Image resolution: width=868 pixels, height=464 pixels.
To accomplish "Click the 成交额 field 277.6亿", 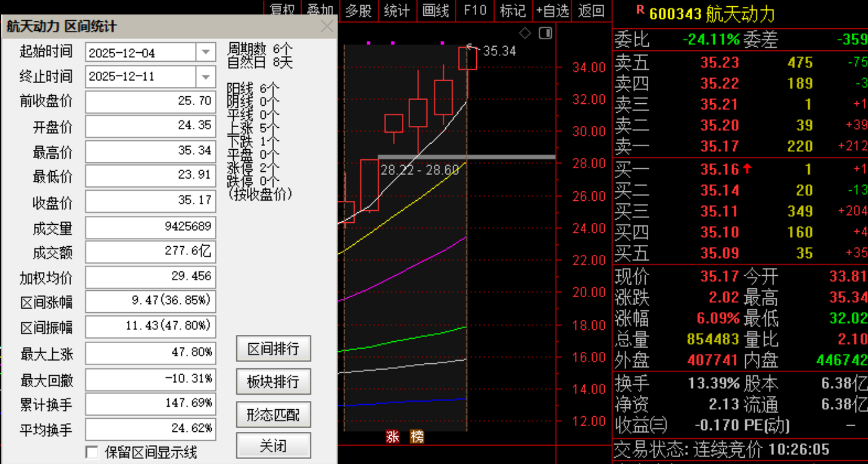I will click(151, 252).
